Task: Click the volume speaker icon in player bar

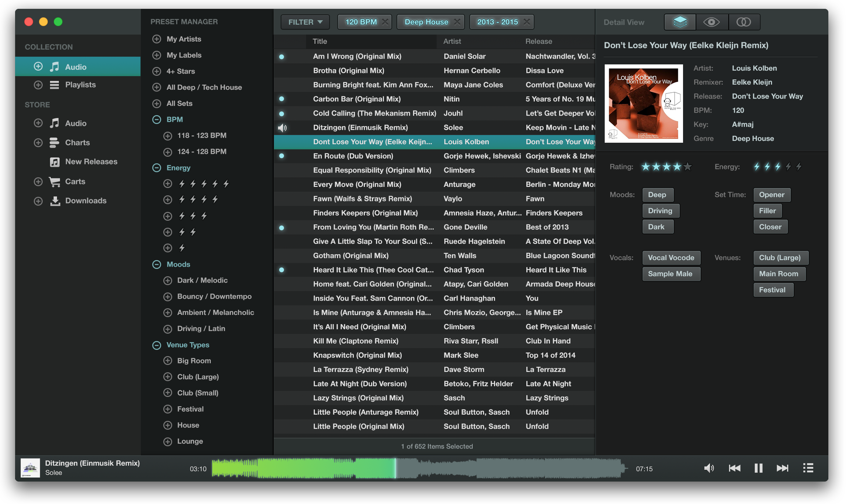Action: point(708,468)
